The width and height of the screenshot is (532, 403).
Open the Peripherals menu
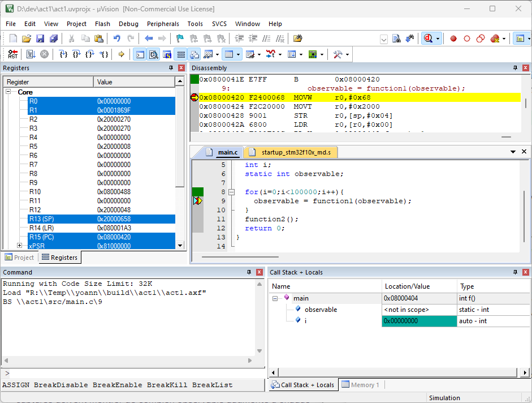pos(163,24)
